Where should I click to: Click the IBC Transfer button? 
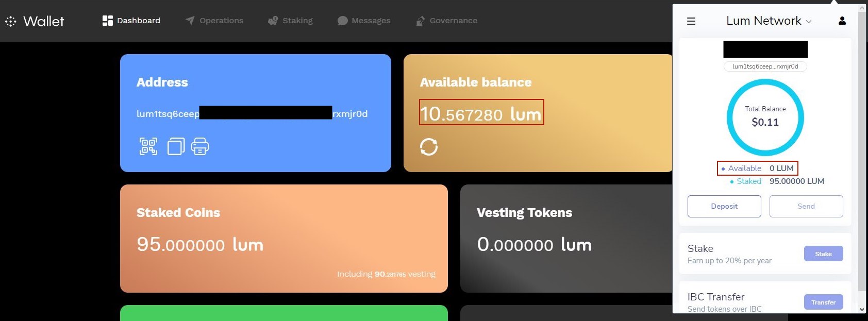[x=824, y=302]
